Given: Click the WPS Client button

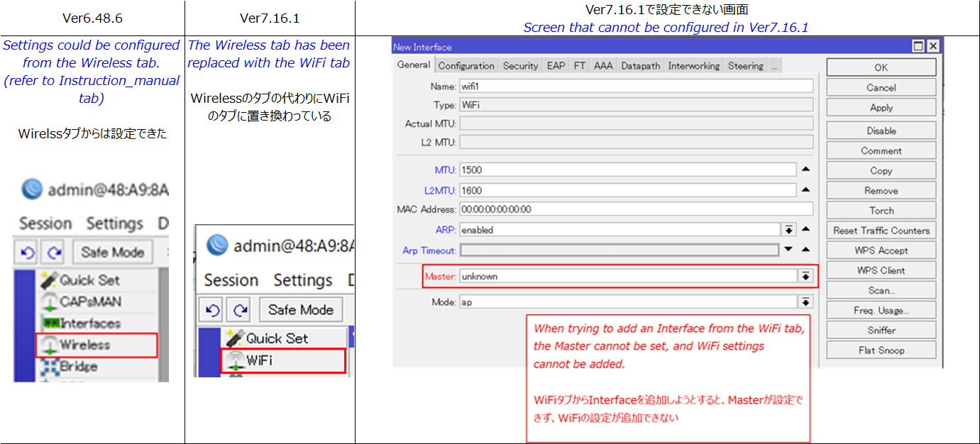Looking at the screenshot, I should pyautogui.click(x=881, y=270).
